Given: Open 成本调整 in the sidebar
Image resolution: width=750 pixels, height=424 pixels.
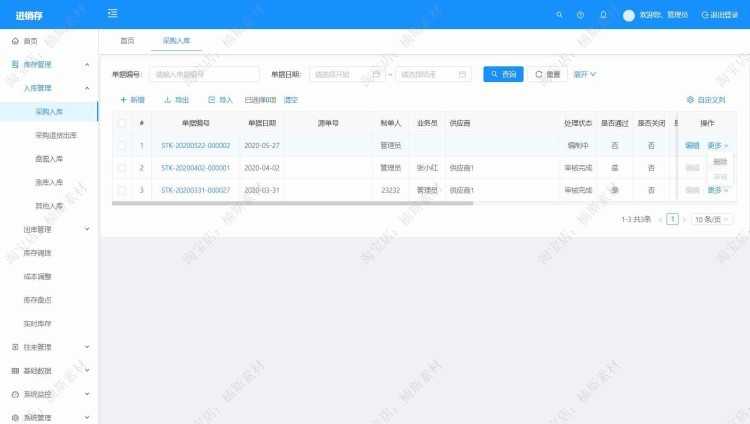Looking at the screenshot, I should (37, 276).
